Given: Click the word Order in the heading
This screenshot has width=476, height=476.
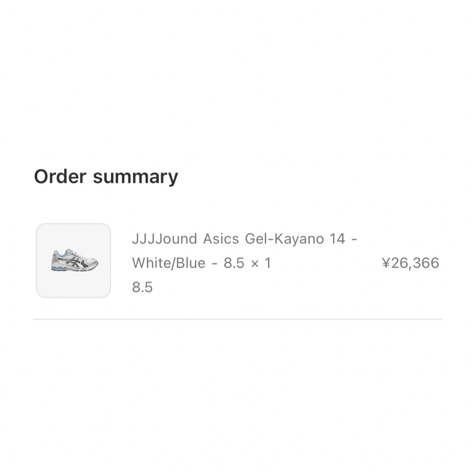Looking at the screenshot, I should (x=60, y=176).
